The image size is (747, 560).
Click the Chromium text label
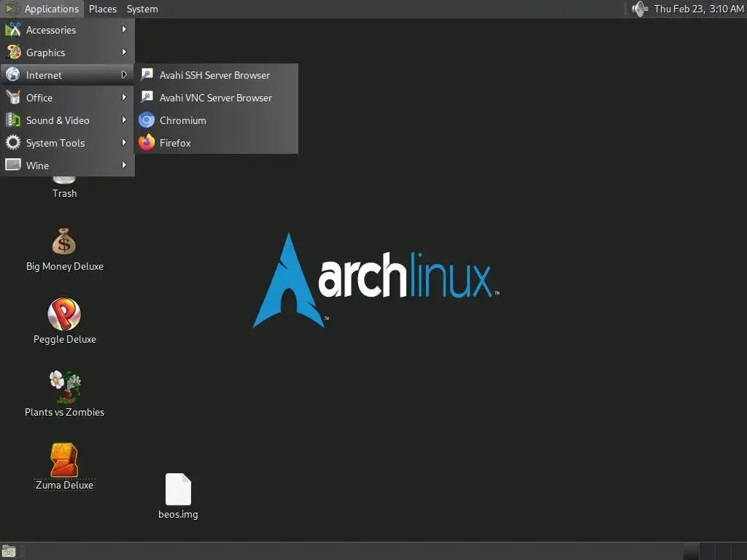click(183, 120)
